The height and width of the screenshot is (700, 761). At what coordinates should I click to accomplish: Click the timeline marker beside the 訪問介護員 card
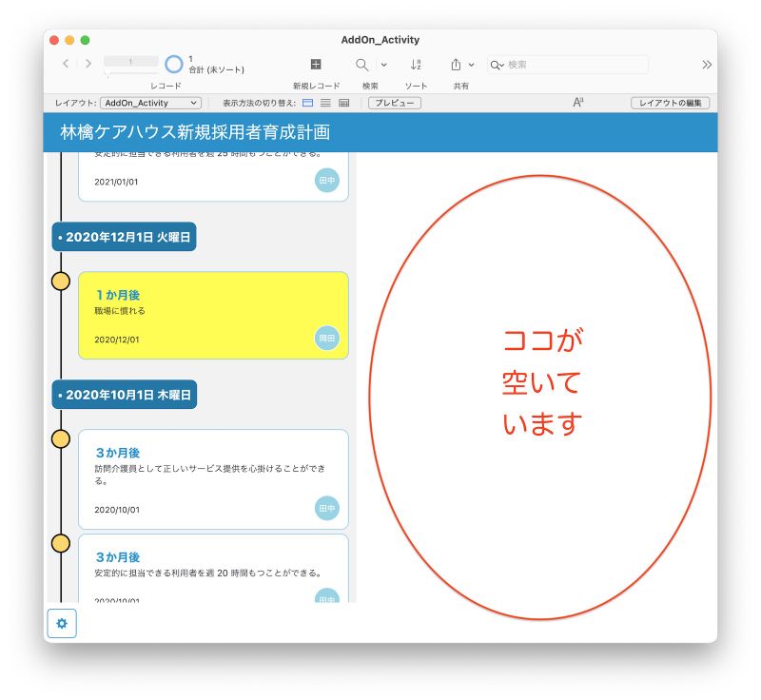(x=61, y=438)
